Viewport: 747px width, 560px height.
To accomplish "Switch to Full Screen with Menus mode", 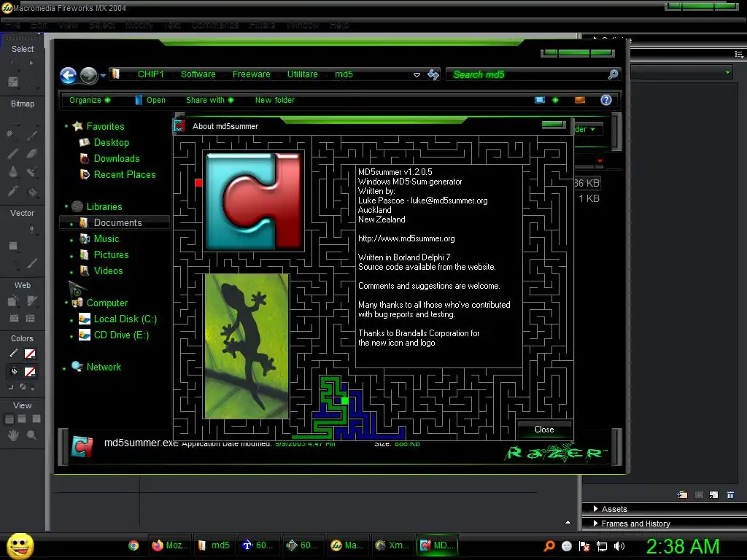I will point(22,419).
